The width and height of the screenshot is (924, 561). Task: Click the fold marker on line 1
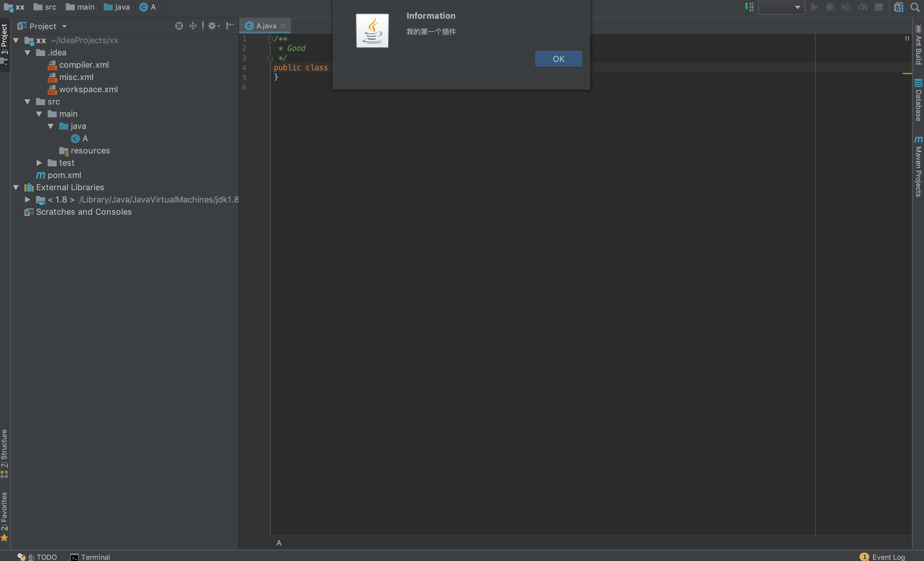(x=270, y=39)
